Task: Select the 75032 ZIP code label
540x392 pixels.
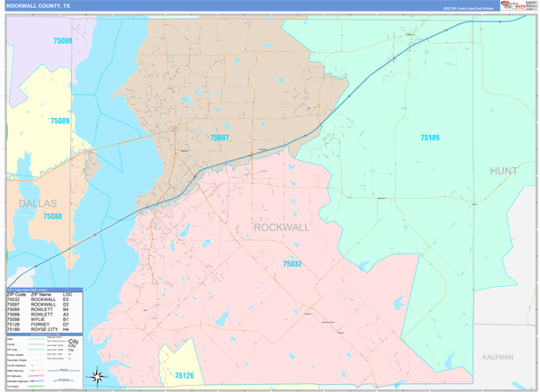Action: pyautogui.click(x=292, y=263)
